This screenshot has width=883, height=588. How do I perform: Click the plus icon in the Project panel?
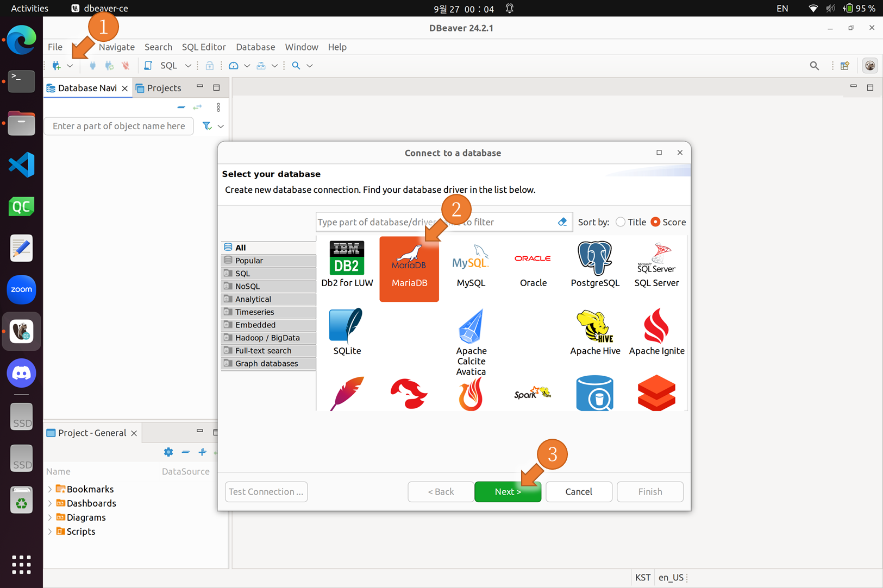coord(202,452)
